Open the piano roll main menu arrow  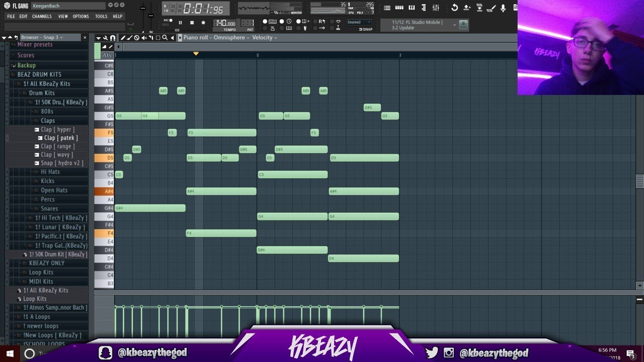pyautogui.click(x=99, y=38)
